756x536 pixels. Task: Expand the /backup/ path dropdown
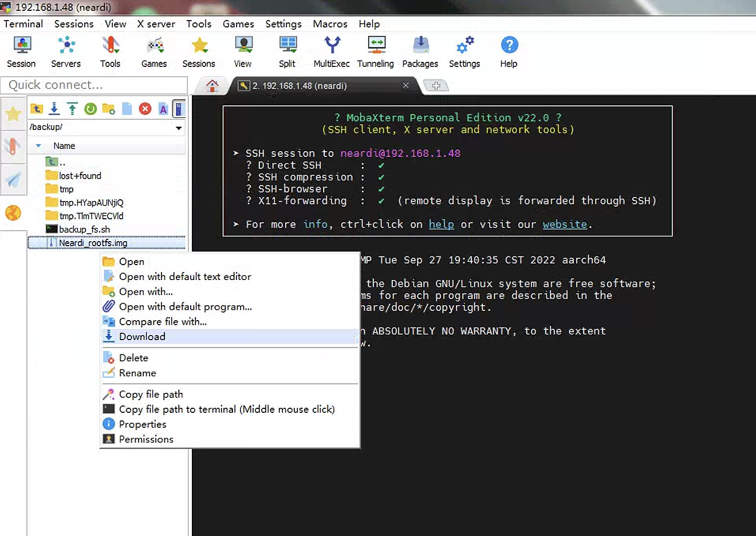click(179, 127)
